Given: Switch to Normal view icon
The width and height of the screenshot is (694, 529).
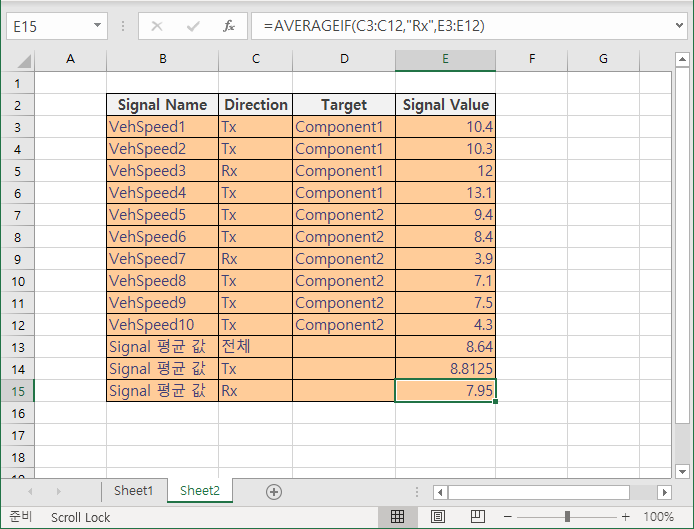Looking at the screenshot, I should [x=397, y=517].
